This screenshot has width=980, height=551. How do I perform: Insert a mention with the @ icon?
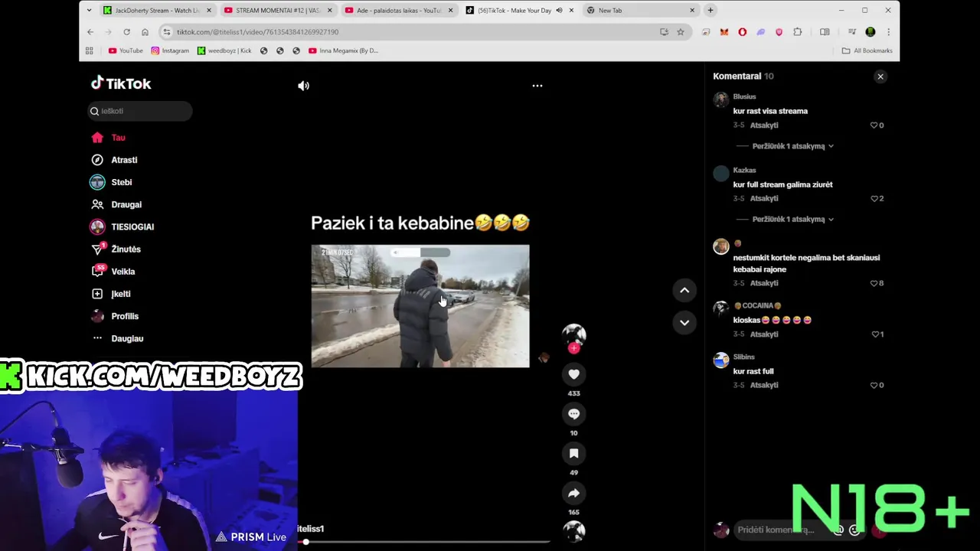(838, 530)
